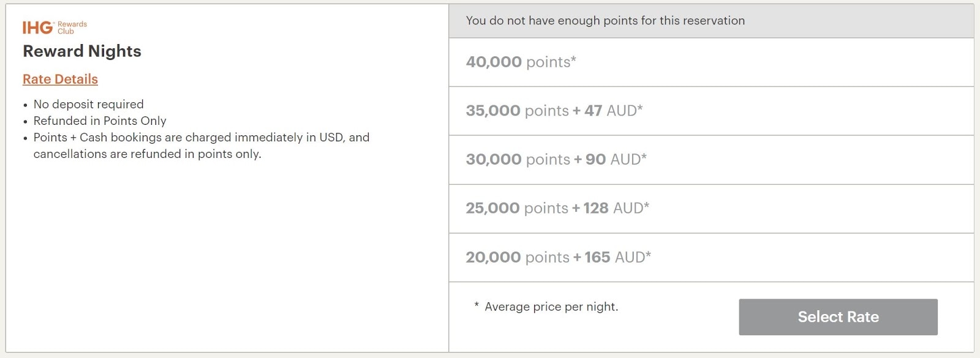Click the Select Rate button

tap(838, 317)
